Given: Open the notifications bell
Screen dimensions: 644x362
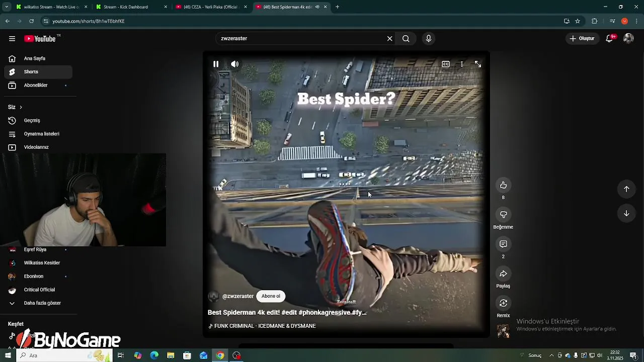Looking at the screenshot, I should [x=610, y=39].
